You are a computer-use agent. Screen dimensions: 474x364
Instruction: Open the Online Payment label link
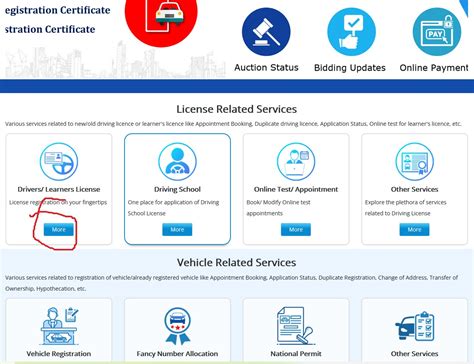coord(434,68)
